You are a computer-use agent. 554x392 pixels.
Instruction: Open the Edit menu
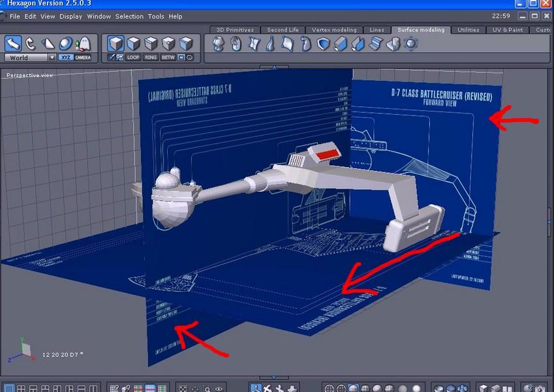pos(31,16)
